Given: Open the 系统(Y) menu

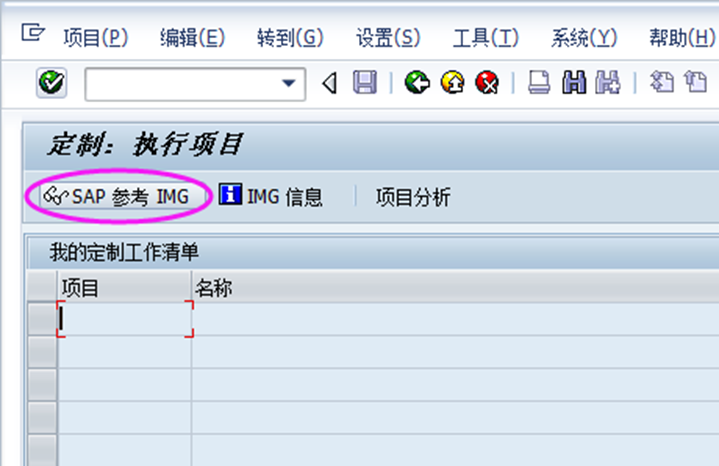Looking at the screenshot, I should click(584, 38).
